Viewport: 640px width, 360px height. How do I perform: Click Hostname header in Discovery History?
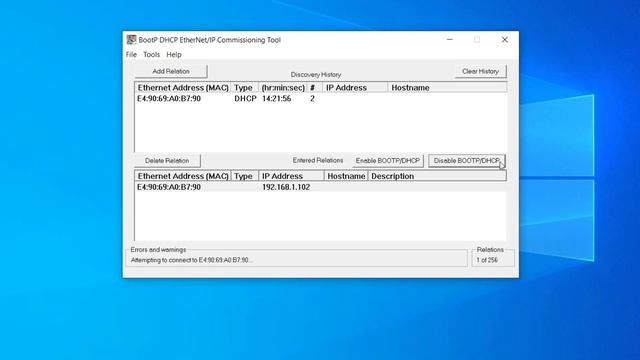(x=447, y=88)
